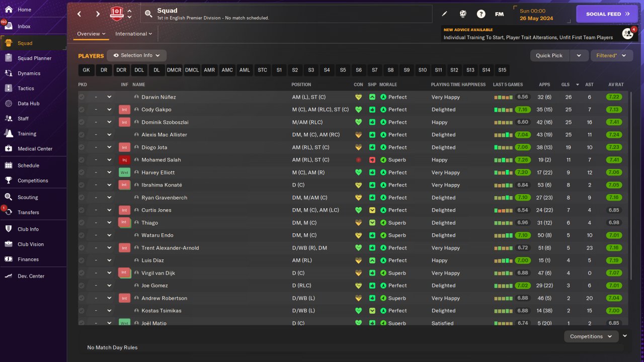Screen dimensions: 644x362
Task: Click Darwin Núñez's green 7.22 rating badge
Action: point(614,97)
